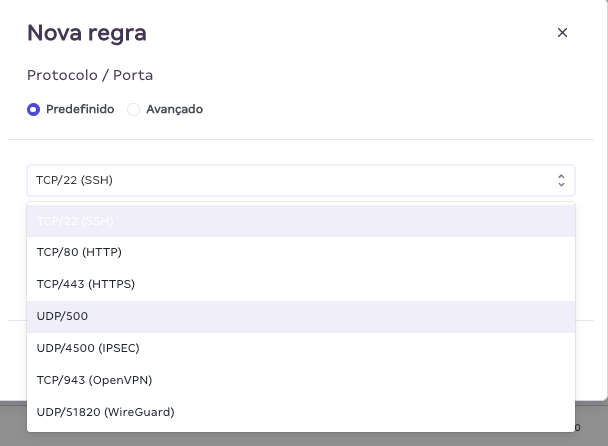Click the divider line under the radio options
The width and height of the screenshot is (608, 446).
coord(300,139)
